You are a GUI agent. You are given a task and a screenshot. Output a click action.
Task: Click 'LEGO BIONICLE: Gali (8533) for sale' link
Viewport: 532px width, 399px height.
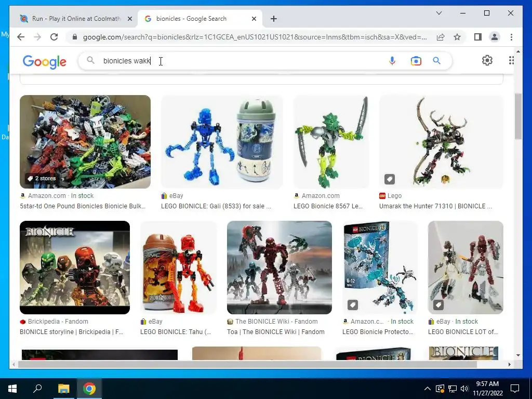216,206
